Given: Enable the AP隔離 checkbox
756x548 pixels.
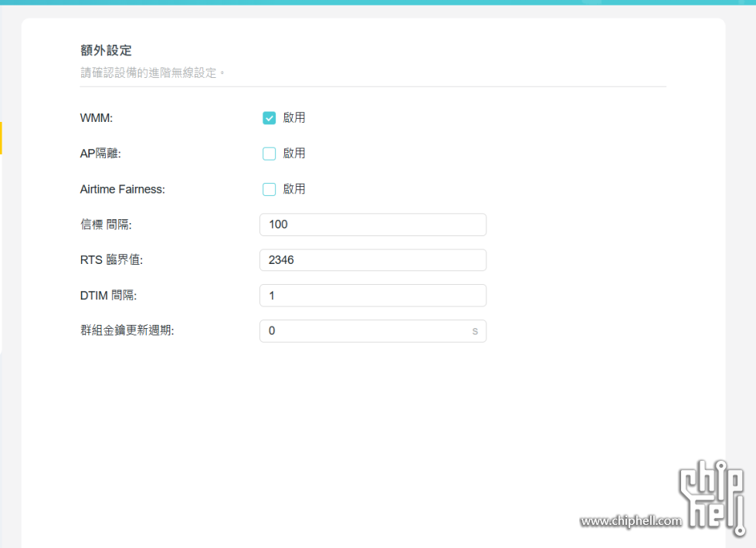Looking at the screenshot, I should [269, 153].
